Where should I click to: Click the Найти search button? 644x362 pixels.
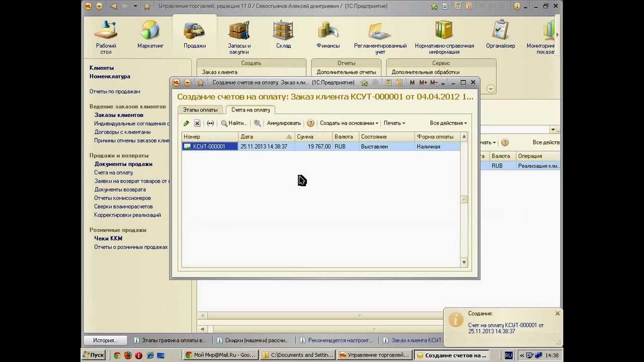234,123
